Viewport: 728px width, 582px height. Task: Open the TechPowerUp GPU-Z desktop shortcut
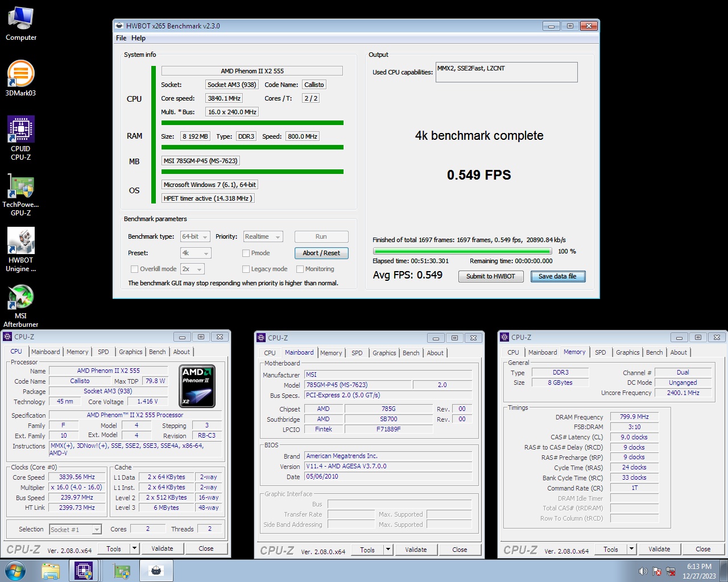pos(20,194)
